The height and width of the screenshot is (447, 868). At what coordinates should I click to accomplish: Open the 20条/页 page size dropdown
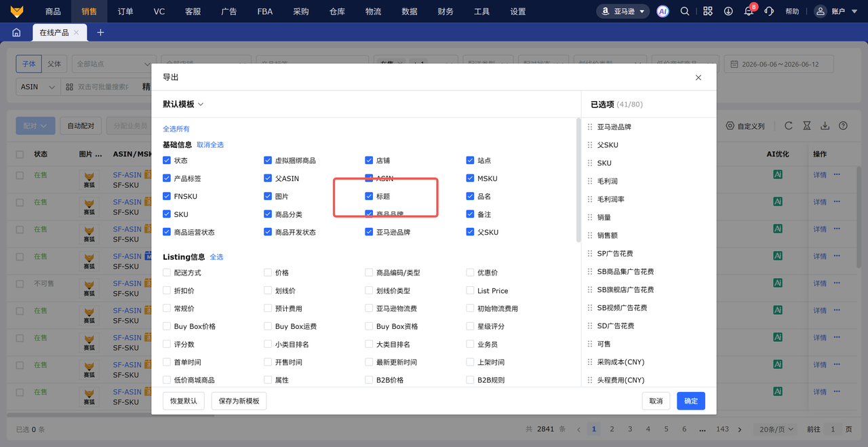coord(776,429)
